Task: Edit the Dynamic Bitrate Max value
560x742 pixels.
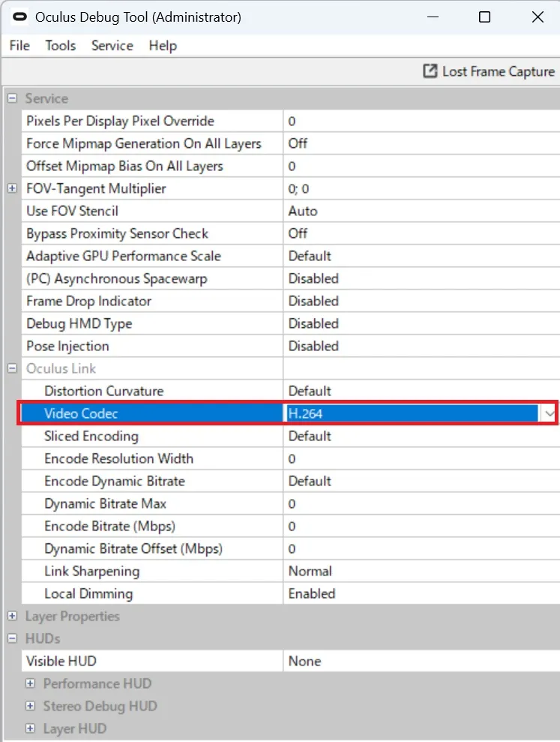Action: click(421, 503)
